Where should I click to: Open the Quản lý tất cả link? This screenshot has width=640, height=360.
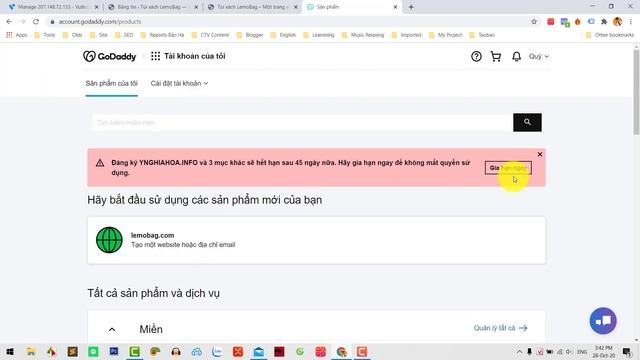click(x=500, y=328)
